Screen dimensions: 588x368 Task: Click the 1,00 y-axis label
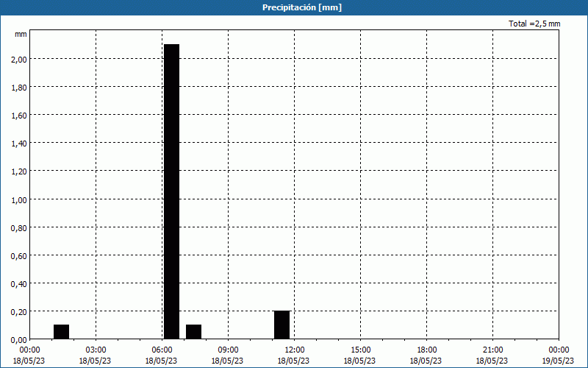[x=19, y=199]
